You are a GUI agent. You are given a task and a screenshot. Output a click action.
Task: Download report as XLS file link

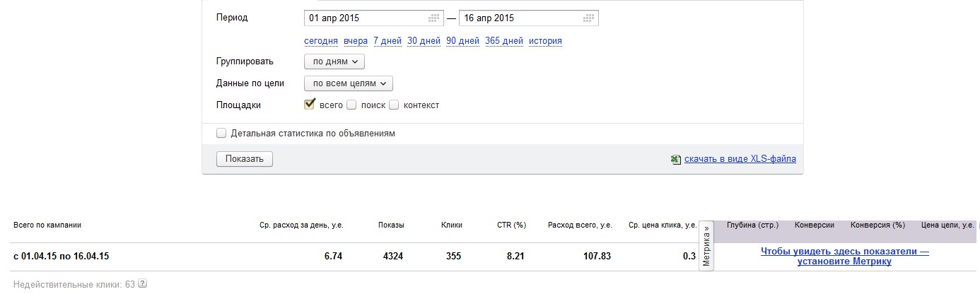740,159
